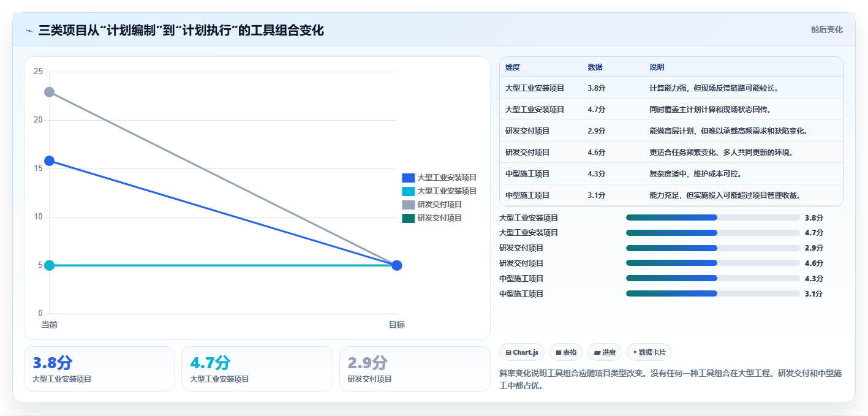868x416 pixels.
Task: Click the blue data point near 16
Action: (x=50, y=161)
